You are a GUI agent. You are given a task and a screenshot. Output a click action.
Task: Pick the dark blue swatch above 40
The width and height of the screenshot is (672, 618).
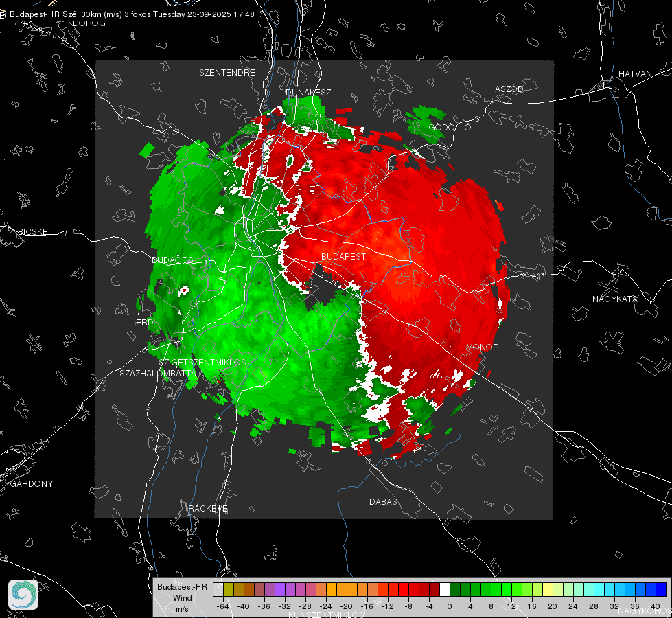point(661,590)
